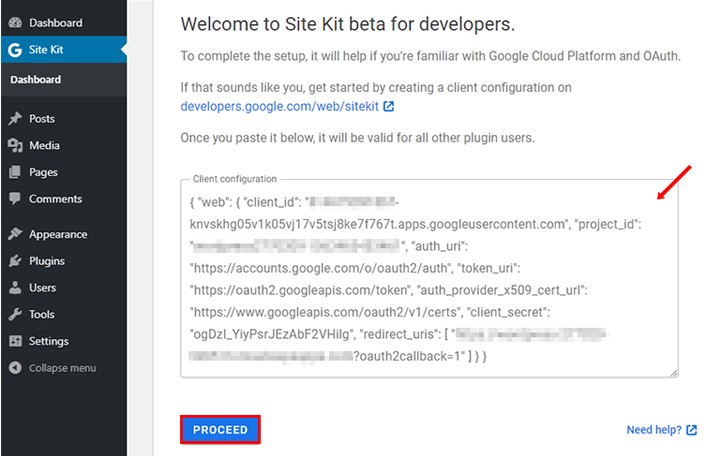Viewport: 709px width, 456px height.
Task: Go to the Posts menu
Action: 64,119
